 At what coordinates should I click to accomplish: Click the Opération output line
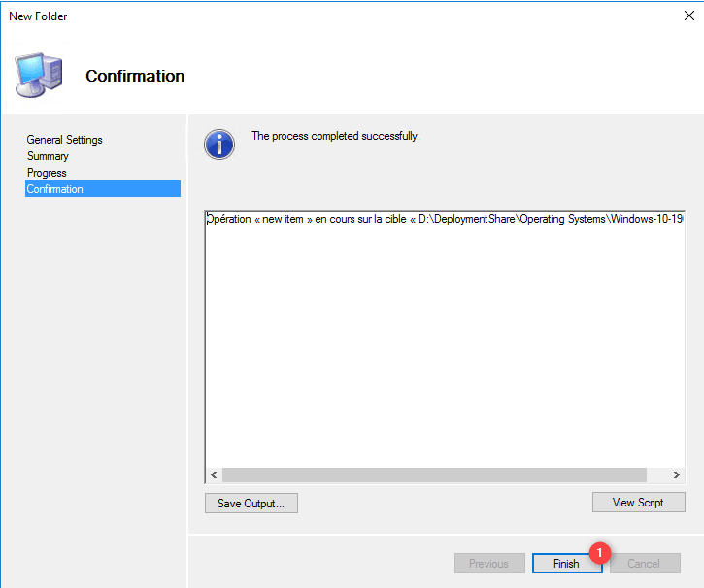pos(445,219)
